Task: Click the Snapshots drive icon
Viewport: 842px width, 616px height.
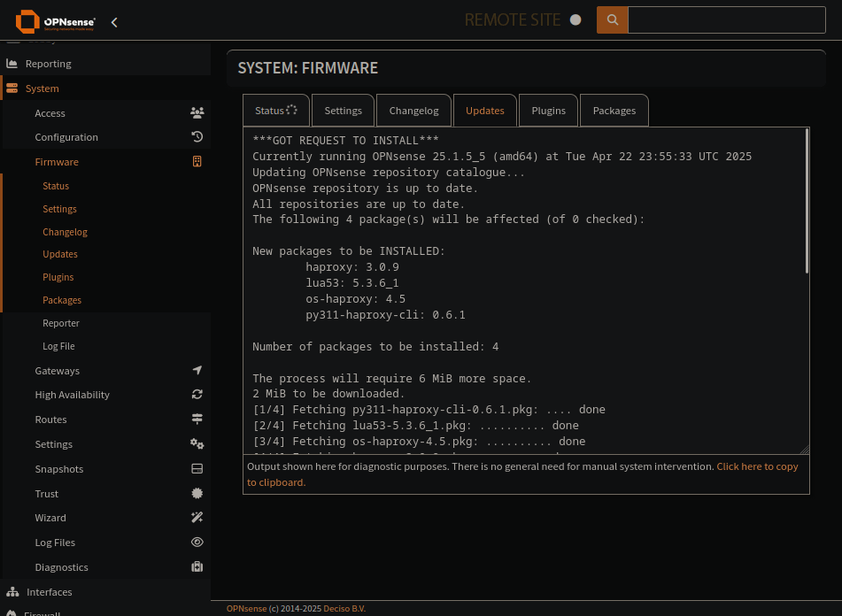Action: (197, 468)
